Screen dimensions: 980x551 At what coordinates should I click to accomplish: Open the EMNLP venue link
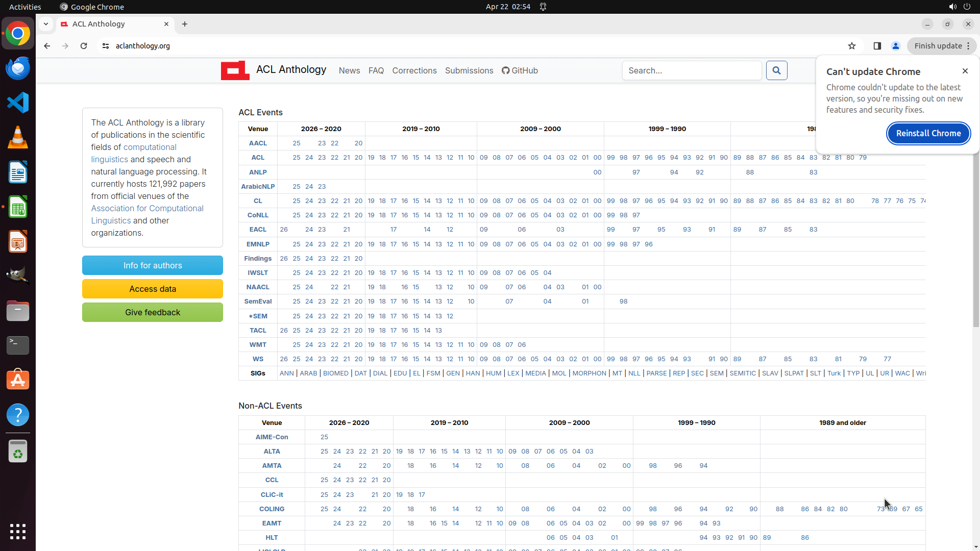[x=258, y=244]
